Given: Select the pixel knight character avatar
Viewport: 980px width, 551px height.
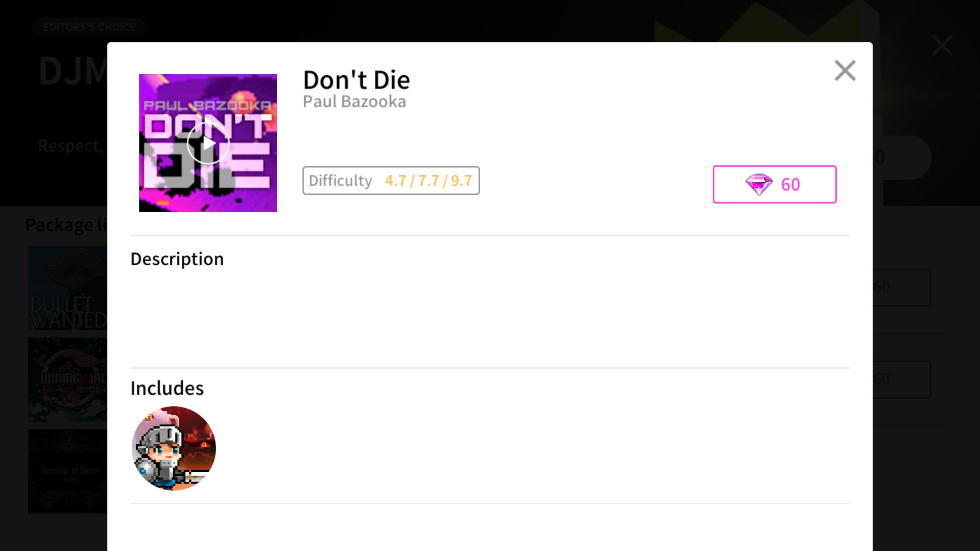Looking at the screenshot, I should [174, 448].
